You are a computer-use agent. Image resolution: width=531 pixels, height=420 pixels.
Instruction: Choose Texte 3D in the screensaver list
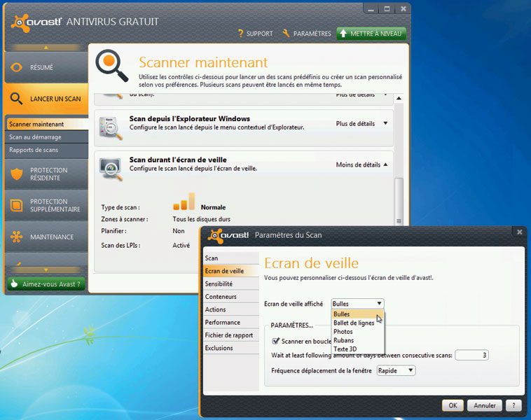pos(357,349)
